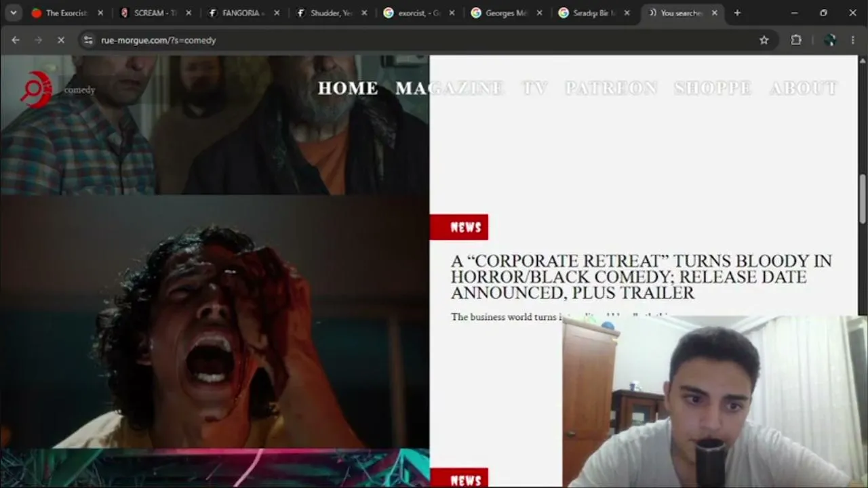Open a new browser tab

coord(737,13)
